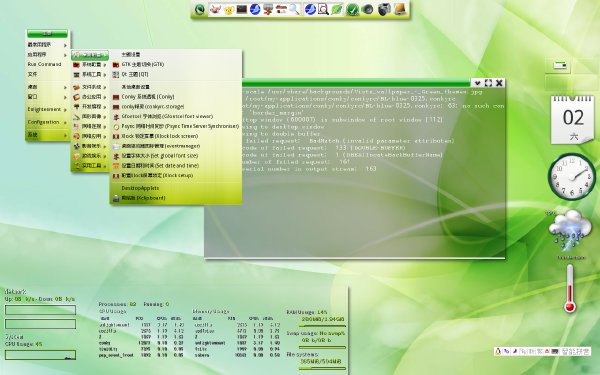Open the yellow cat icon in the dock
600x375 pixels.
click(x=229, y=10)
